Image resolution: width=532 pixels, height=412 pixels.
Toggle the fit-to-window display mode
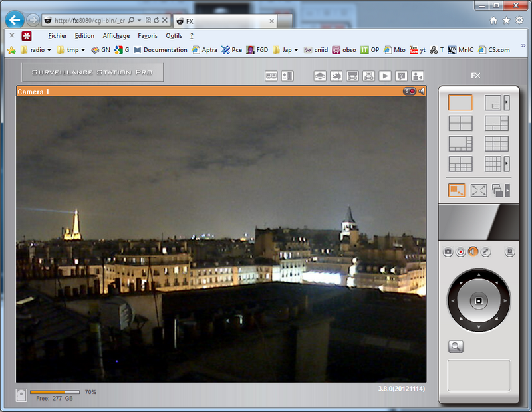pos(457,191)
